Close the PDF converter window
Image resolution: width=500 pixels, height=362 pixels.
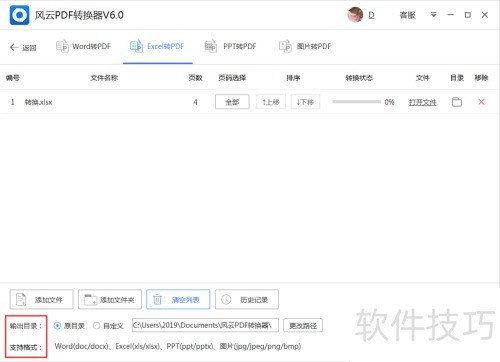coord(485,15)
